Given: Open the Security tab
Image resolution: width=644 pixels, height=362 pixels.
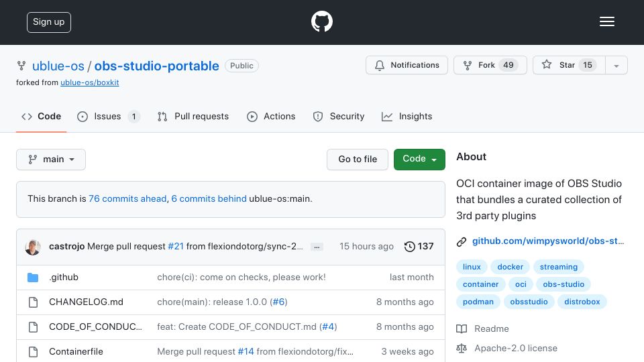Looking at the screenshot, I should coord(338,117).
